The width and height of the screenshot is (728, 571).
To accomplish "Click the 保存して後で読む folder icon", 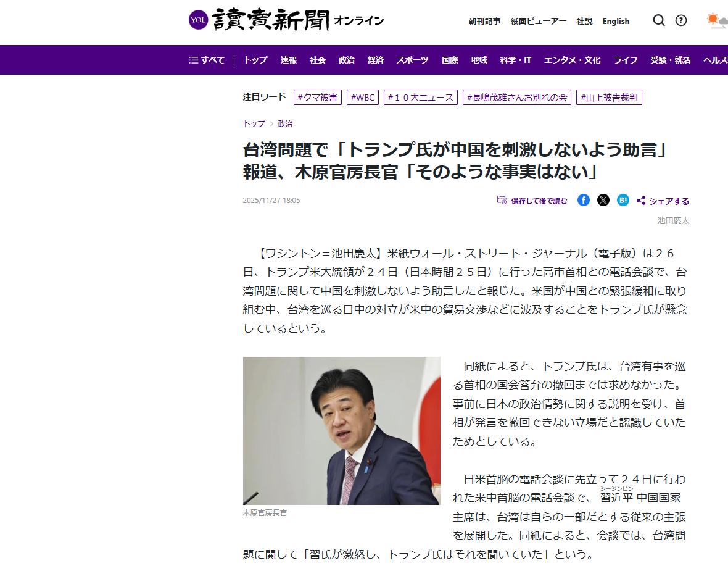I will coord(502,200).
